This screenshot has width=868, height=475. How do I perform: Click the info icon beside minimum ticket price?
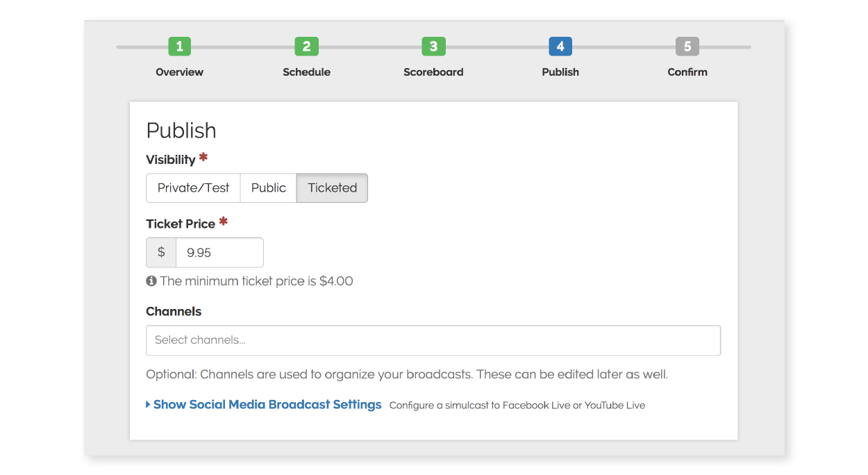pyautogui.click(x=151, y=281)
